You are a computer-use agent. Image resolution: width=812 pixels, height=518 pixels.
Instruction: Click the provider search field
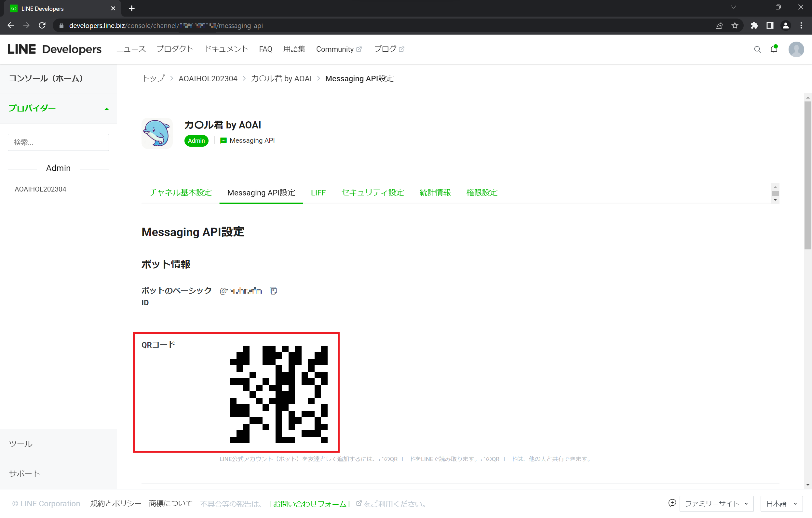click(58, 142)
